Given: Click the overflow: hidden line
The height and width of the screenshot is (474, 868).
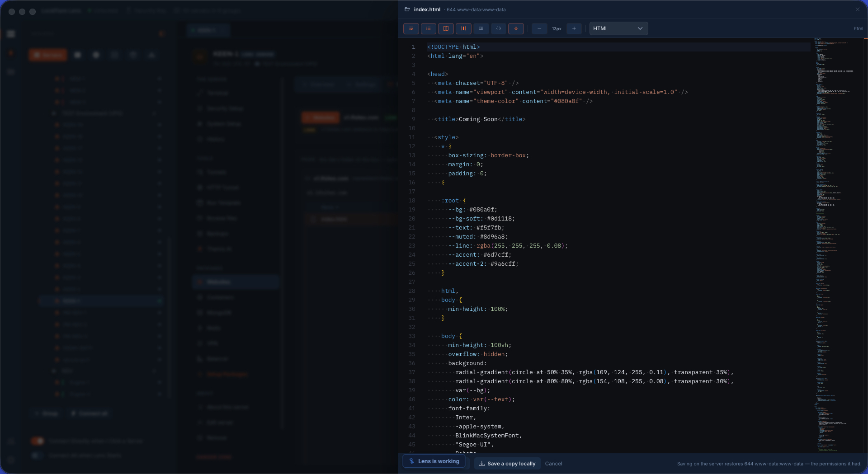Looking at the screenshot, I should coord(478,354).
